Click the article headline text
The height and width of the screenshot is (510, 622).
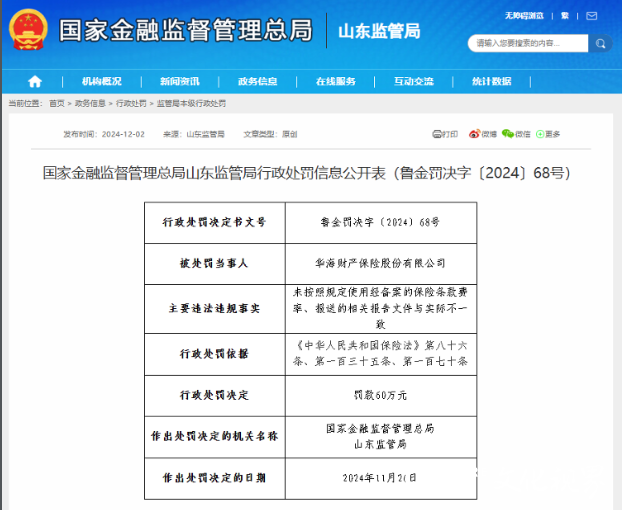pos(307,173)
